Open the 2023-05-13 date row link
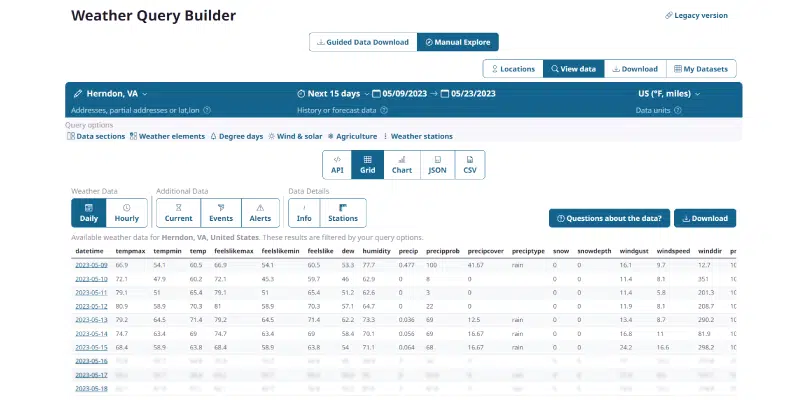This screenshot has height=400, width=800. pyautogui.click(x=91, y=319)
